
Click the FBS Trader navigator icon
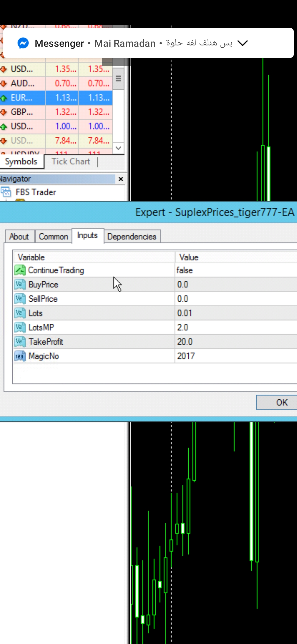pos(6,192)
